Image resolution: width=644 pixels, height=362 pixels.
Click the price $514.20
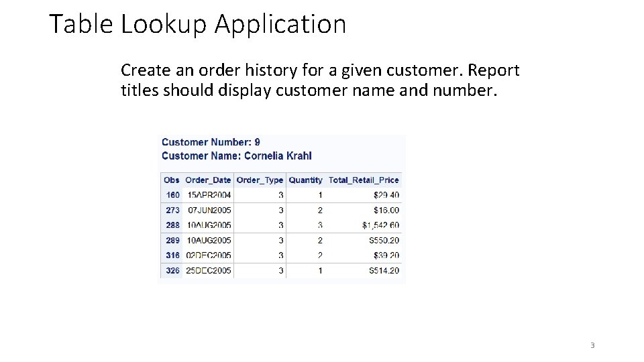tap(384, 270)
